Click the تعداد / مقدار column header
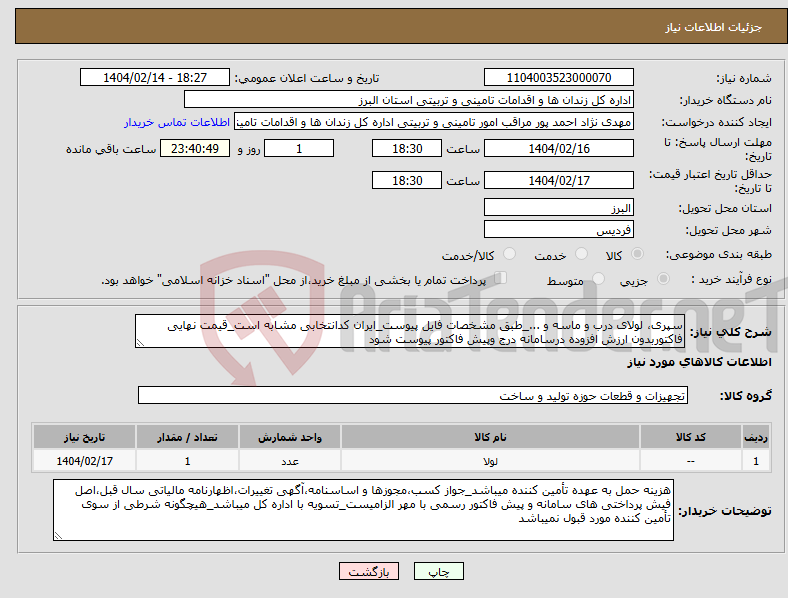The height and width of the screenshot is (598, 788). pos(187,437)
